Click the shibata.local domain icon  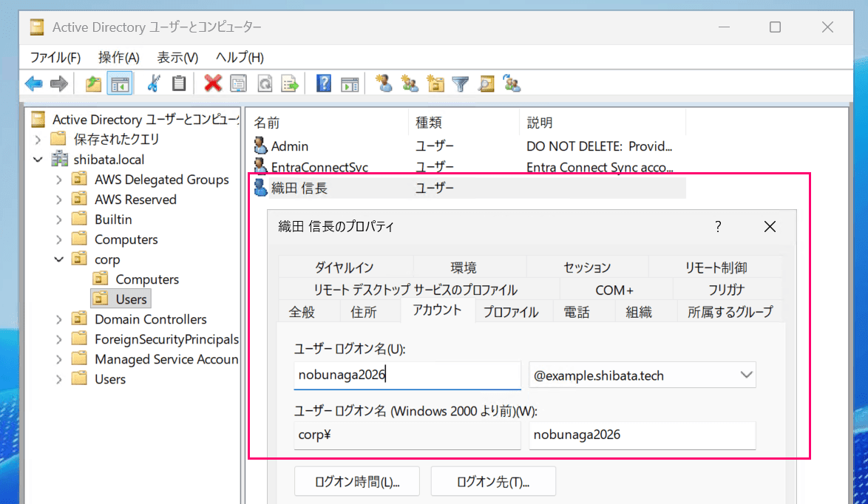(x=59, y=160)
